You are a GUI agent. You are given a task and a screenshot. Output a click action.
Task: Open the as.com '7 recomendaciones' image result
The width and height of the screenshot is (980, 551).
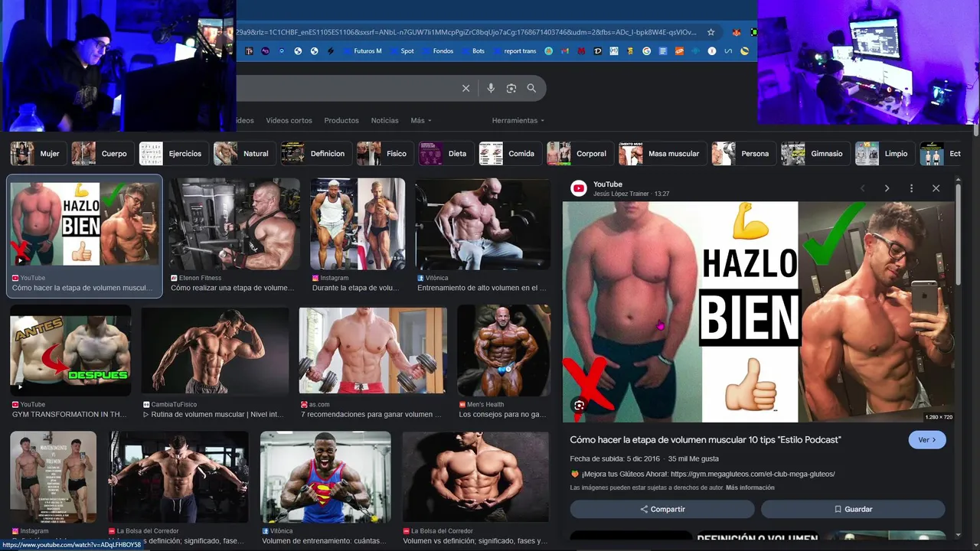373,350
